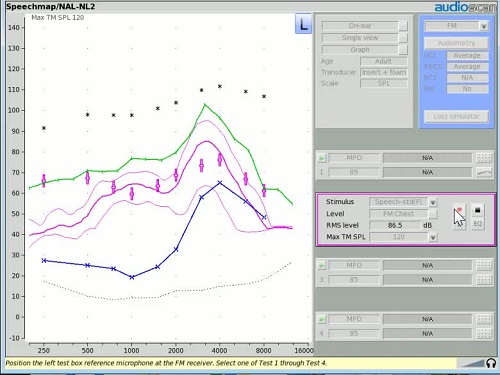Click the Test 4 level 85 field
The image size is (500, 375).
pos(354,334)
